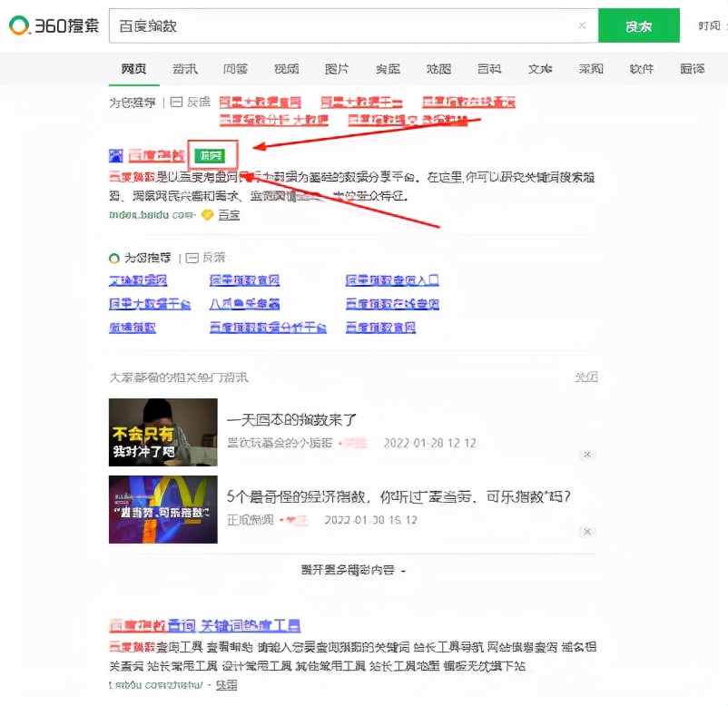This screenshot has width=728, height=706.
Task: Switch to the 百科 encyclopedia tab
Action: pyautogui.click(x=489, y=68)
